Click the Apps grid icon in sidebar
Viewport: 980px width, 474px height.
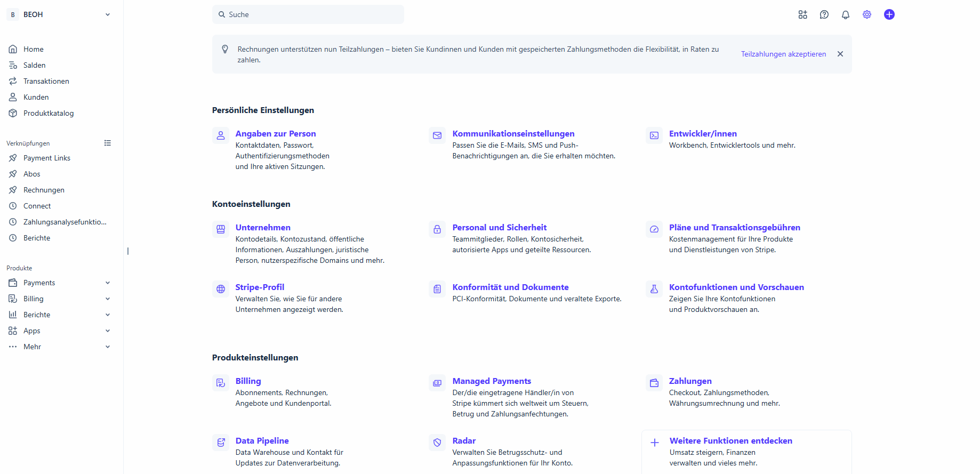(13, 331)
